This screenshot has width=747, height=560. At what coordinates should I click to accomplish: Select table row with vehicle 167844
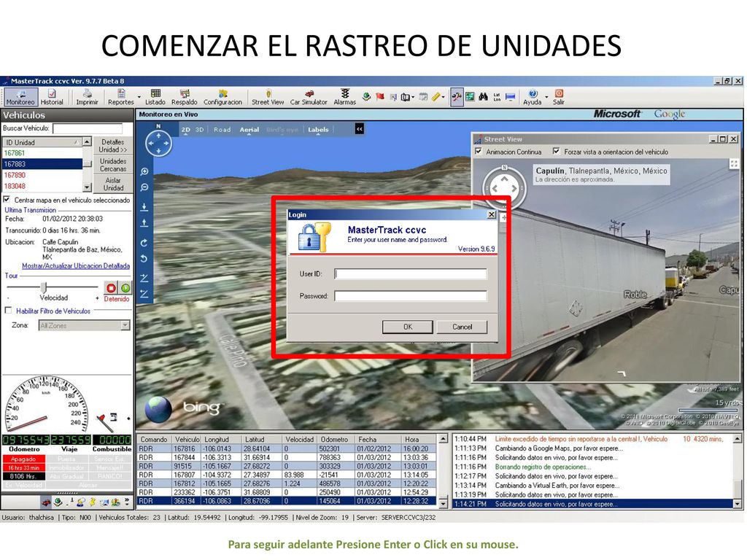286,458
